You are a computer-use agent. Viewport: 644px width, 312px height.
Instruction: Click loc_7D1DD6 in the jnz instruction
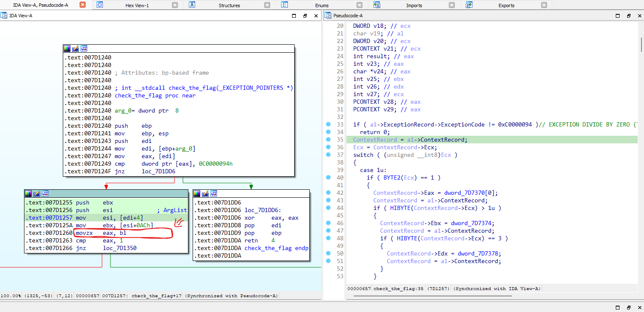158,172
